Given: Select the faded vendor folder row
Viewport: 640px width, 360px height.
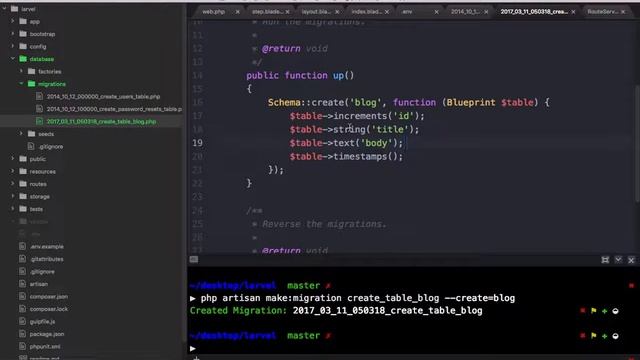Looking at the screenshot, I should [92, 221].
